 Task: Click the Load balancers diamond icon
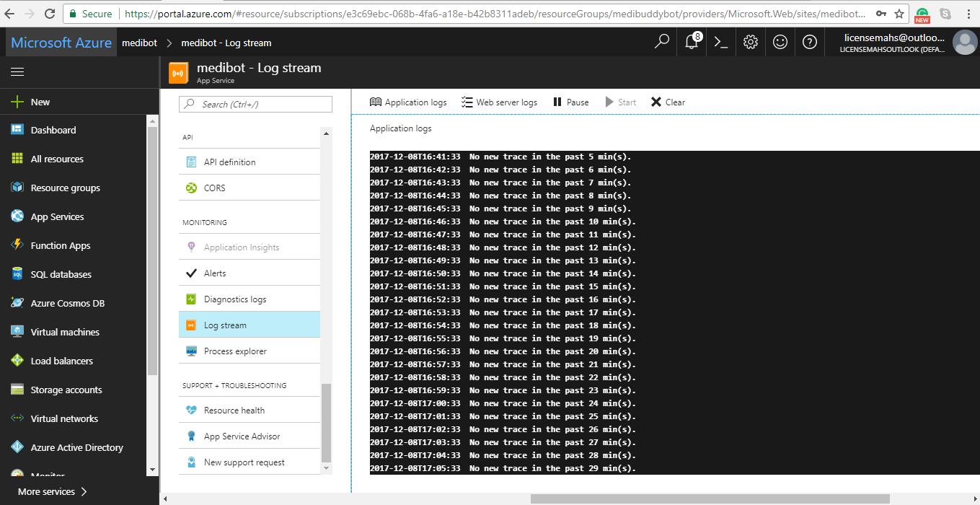point(17,361)
